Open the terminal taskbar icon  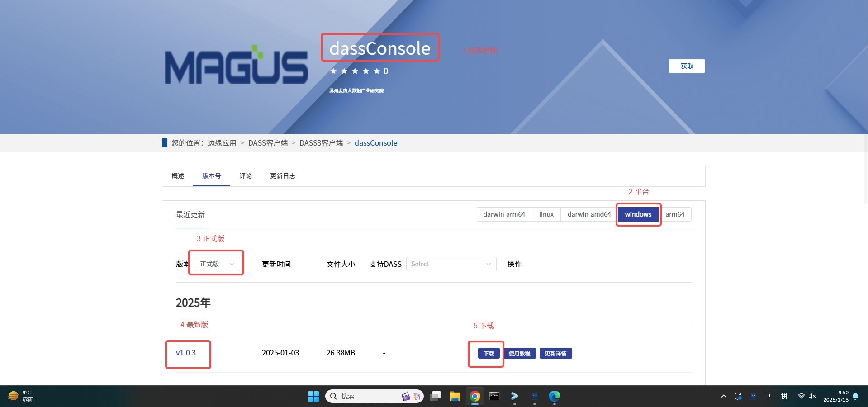pos(495,396)
